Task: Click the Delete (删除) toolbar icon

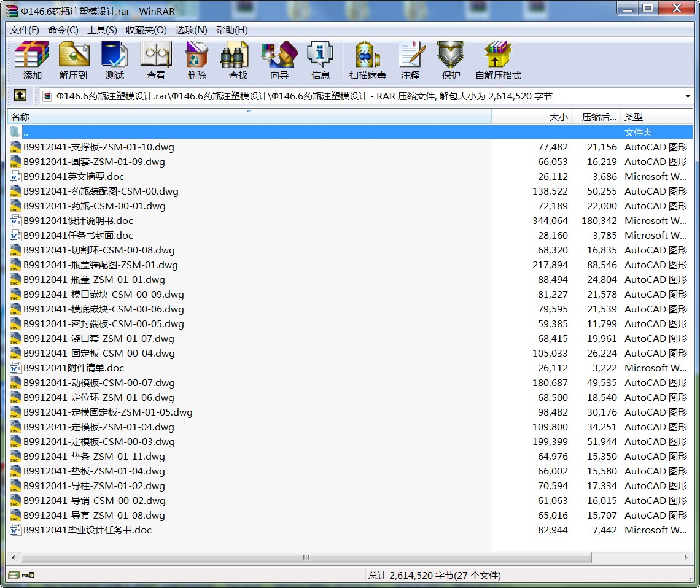Action: pos(197,60)
